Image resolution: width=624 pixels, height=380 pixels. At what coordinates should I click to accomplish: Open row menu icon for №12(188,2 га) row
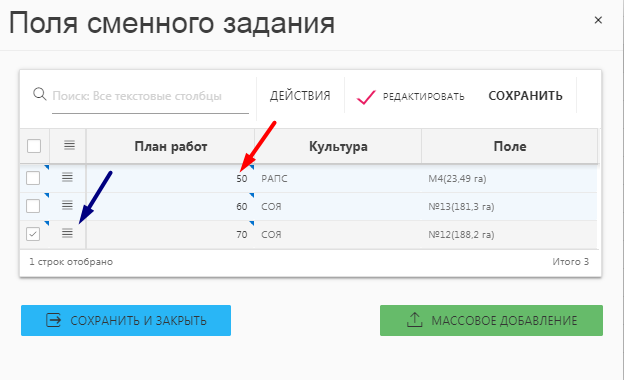pos(67,233)
